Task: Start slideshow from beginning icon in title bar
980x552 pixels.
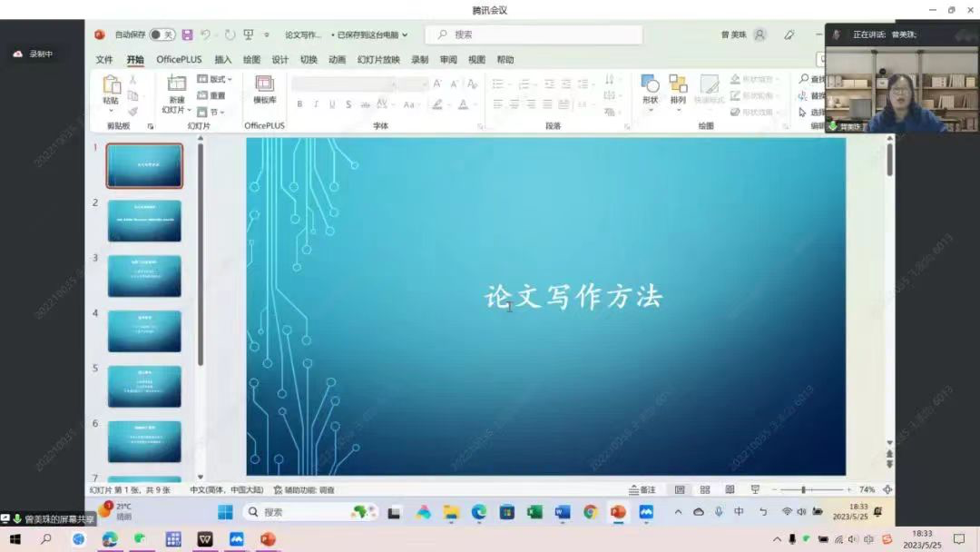Action: pyautogui.click(x=248, y=34)
